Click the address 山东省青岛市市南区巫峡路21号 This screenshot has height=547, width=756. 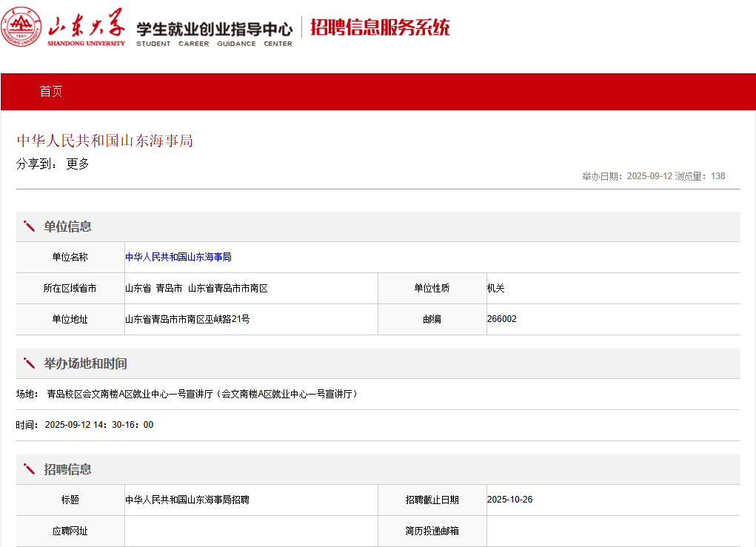click(x=187, y=319)
